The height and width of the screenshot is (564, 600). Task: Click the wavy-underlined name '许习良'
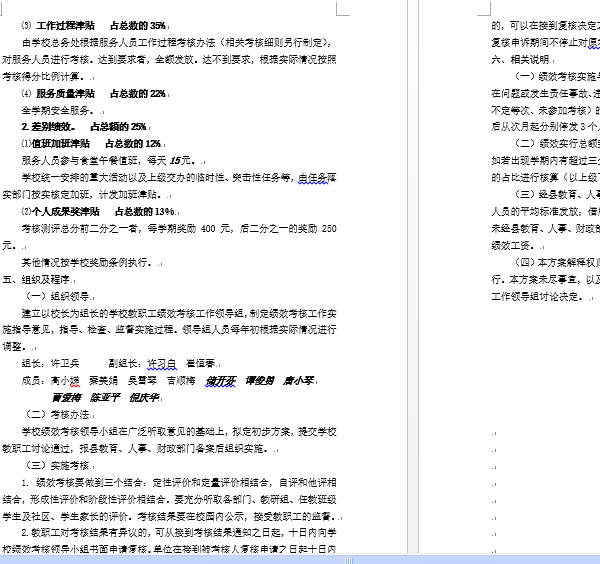pos(162,364)
